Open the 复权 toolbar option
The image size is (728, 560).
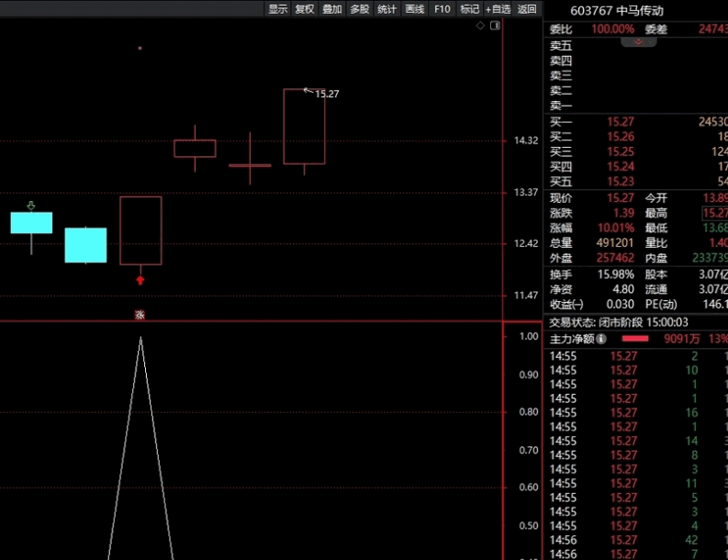click(305, 9)
